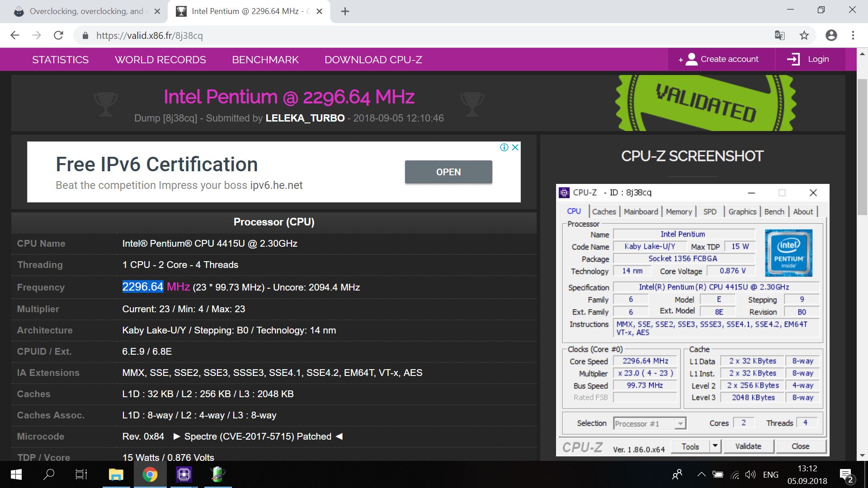Open Wi-Fi network settings in tray
The width and height of the screenshot is (868, 488).
[735, 474]
